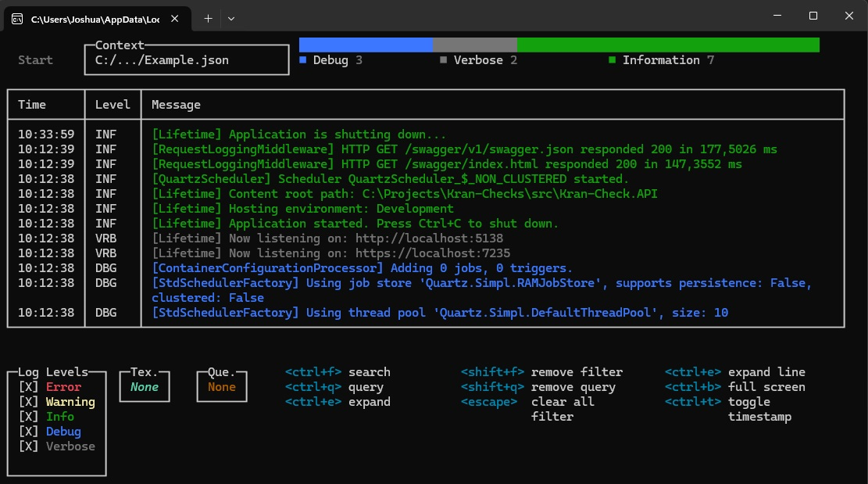Click the Time column header
Screen dimensions: 868x484
pos(31,105)
